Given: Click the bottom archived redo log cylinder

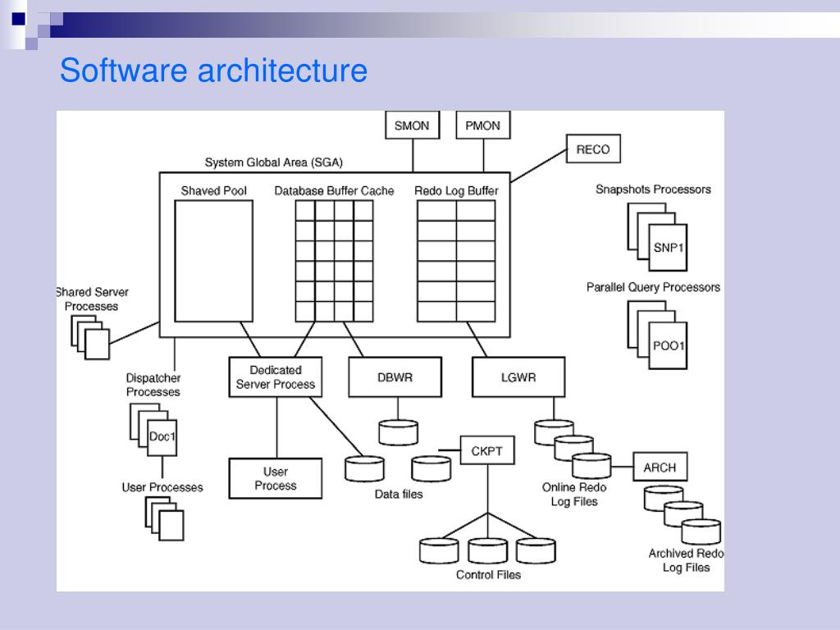Looking at the screenshot, I should point(701,532).
